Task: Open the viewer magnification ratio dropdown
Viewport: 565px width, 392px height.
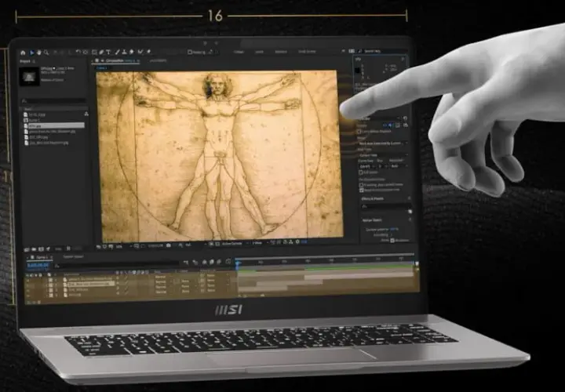Action: (121, 247)
